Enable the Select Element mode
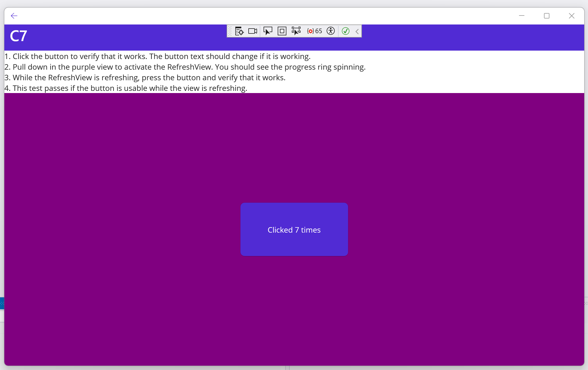Viewport: 588px width, 370px height. coord(268,31)
